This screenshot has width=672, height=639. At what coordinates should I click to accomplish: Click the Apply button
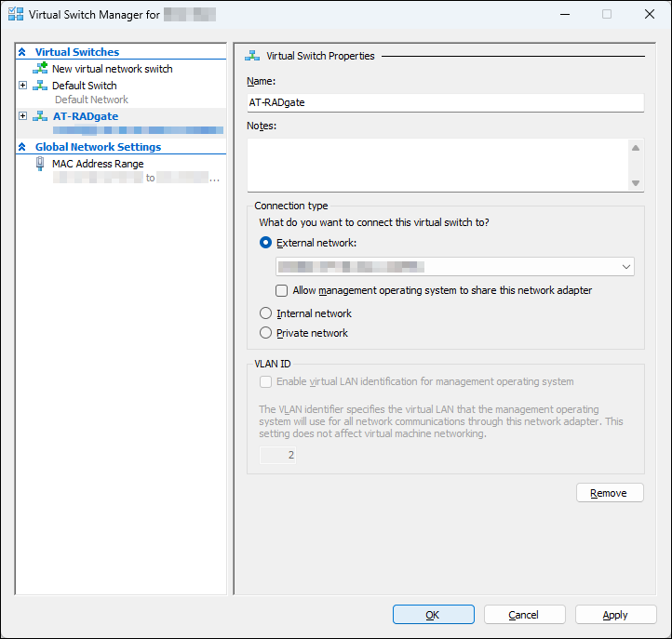[615, 615]
